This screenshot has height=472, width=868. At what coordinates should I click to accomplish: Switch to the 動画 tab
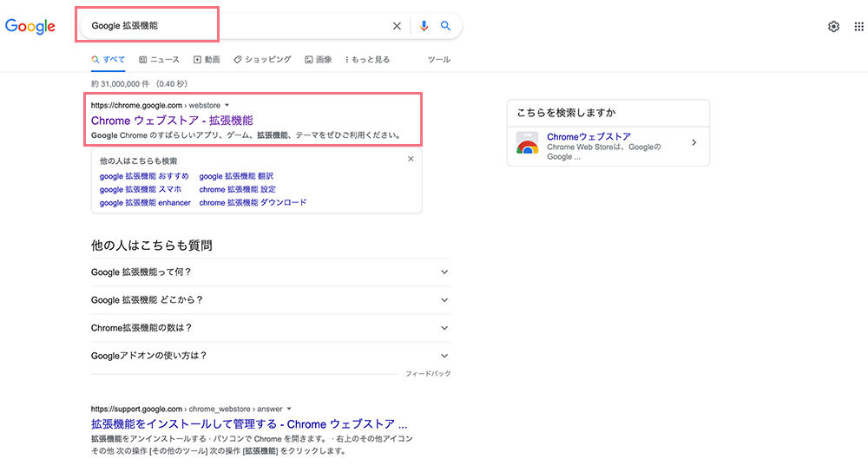[207, 60]
